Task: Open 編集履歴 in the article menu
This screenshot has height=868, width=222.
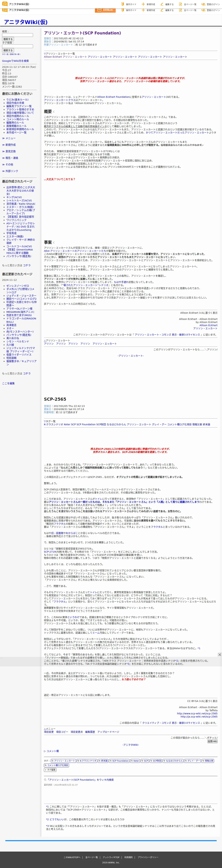Action: (x=90, y=732)
